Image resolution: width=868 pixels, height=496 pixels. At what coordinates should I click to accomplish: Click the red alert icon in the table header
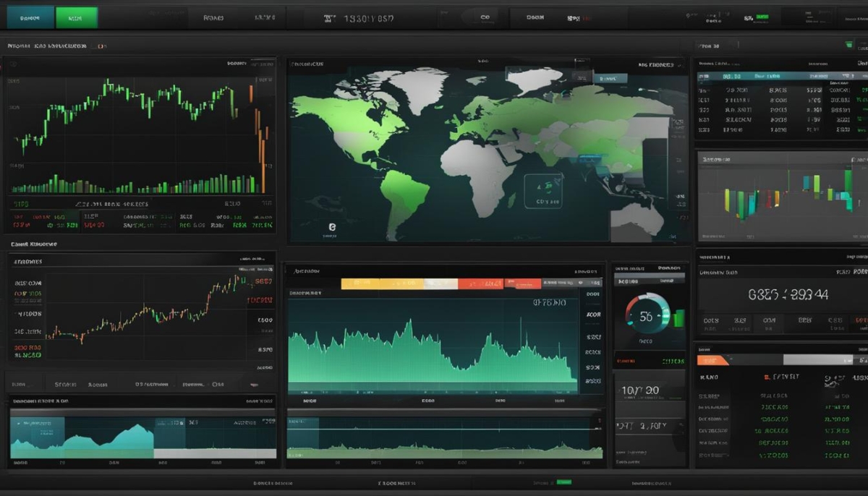pos(765,377)
